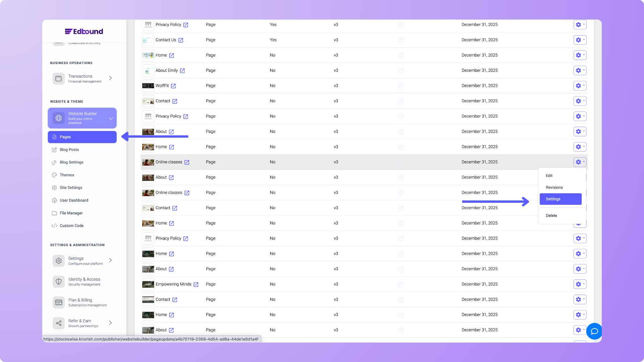Click the Contact Us external link icon
The image size is (644, 362).
pyautogui.click(x=181, y=40)
